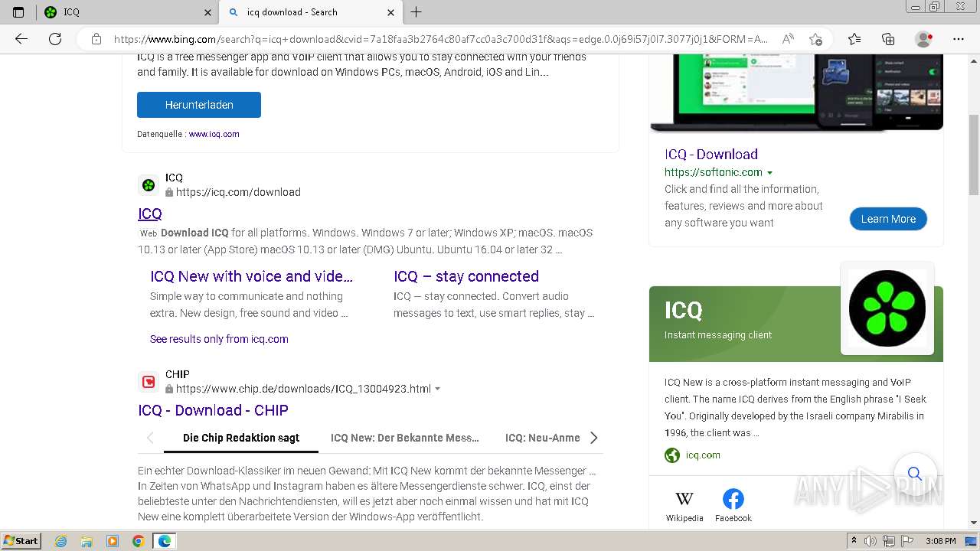Refresh the current page
Image resolution: width=980 pixels, height=551 pixels.
(55, 39)
